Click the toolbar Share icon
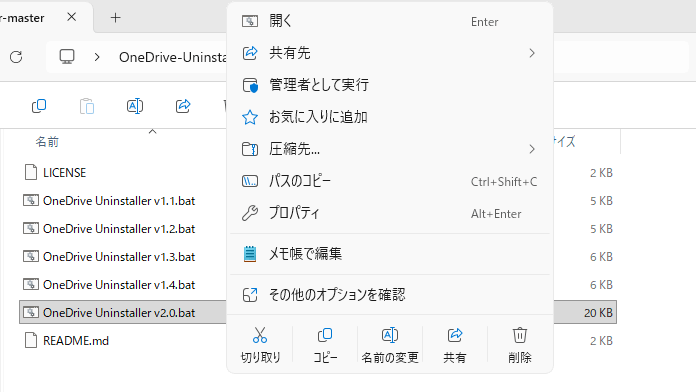Viewport: 696px width, 392px height. click(183, 106)
